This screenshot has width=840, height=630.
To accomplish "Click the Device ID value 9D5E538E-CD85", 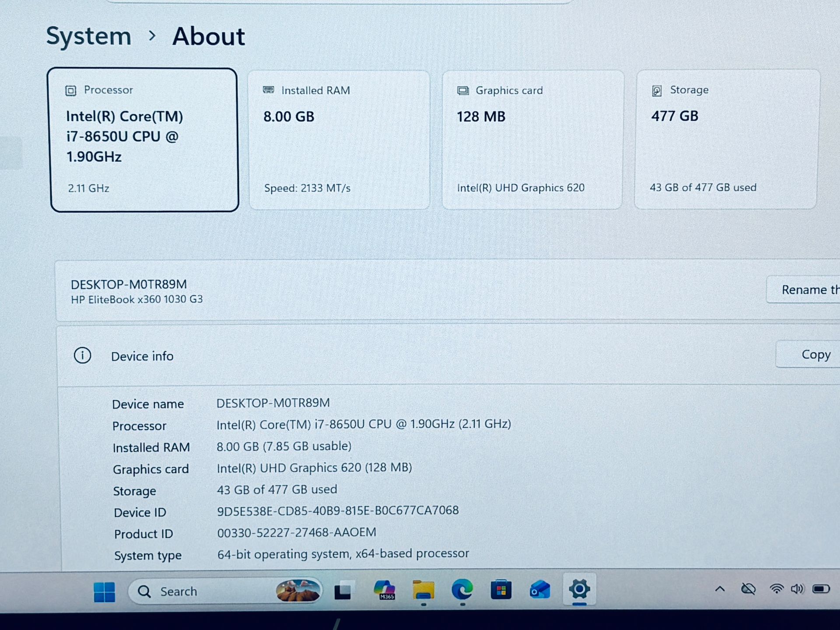I will click(x=338, y=511).
